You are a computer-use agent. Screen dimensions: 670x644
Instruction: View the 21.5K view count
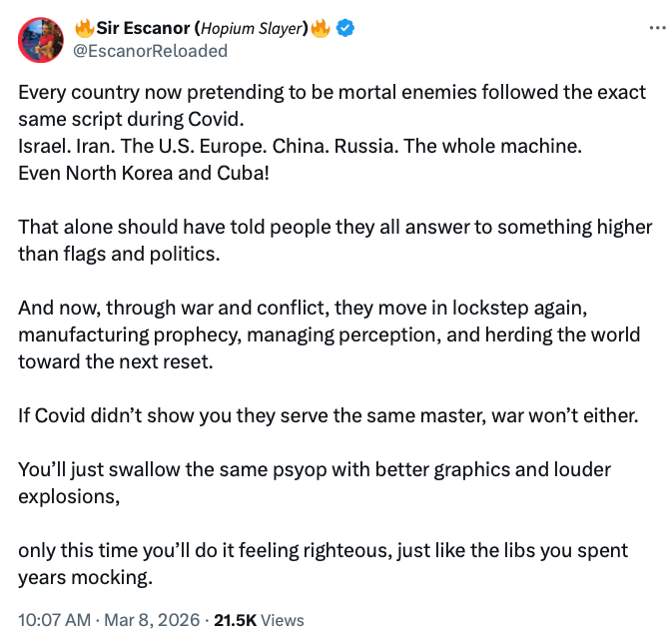click(x=234, y=620)
